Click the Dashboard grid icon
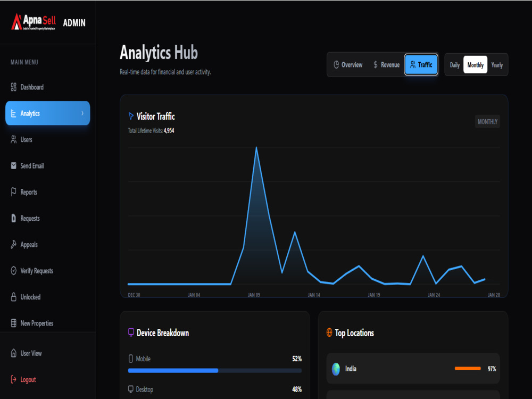Image resolution: width=532 pixels, height=399 pixels. (x=14, y=87)
